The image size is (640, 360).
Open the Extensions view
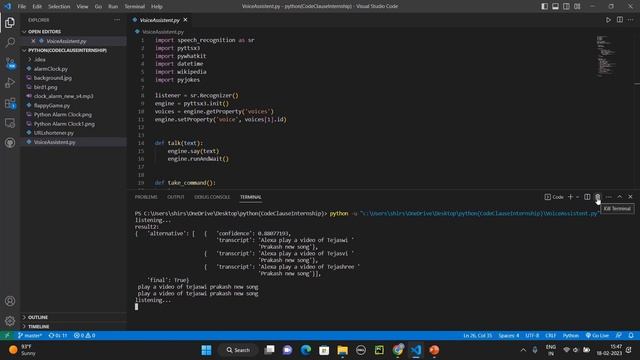pos(10,103)
